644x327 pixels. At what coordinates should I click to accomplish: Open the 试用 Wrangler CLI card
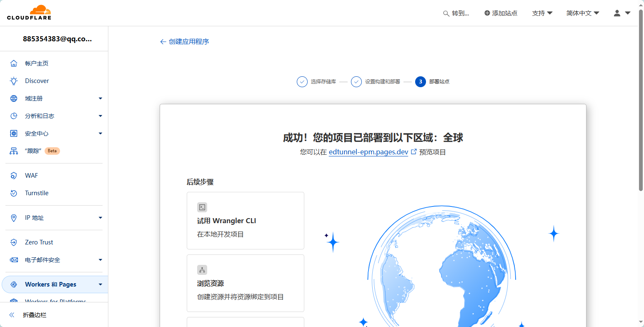tap(246, 221)
